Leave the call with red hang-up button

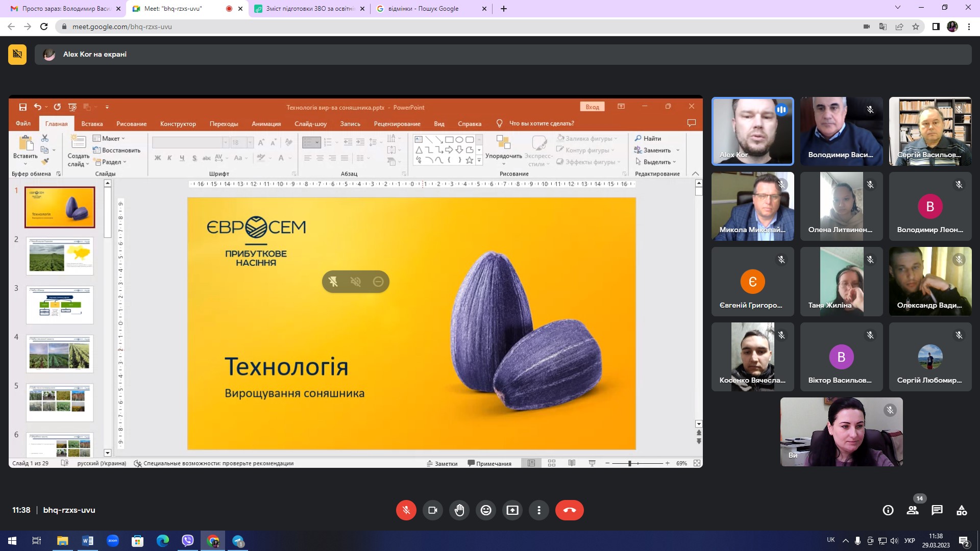(x=570, y=510)
